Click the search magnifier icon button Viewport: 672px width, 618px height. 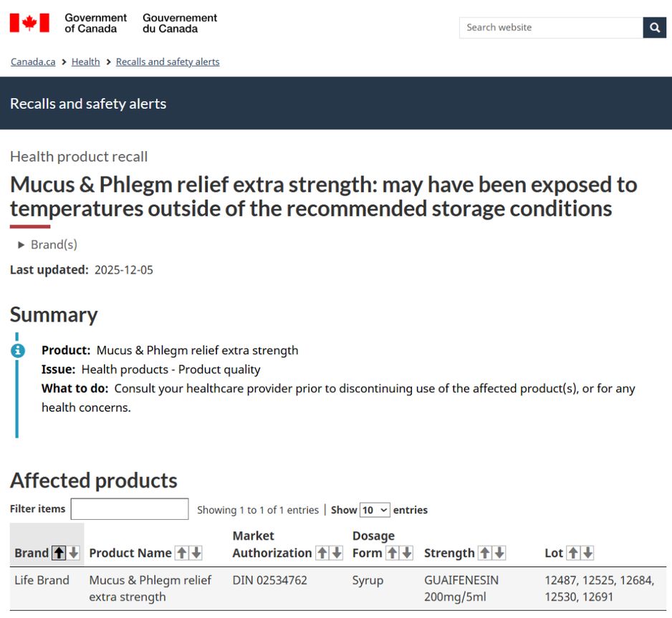[x=655, y=28]
